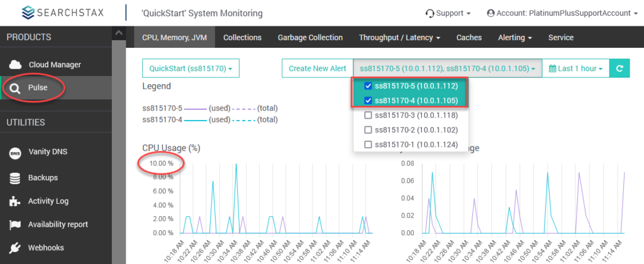
Task: Click the sidebar vertical scrollbar
Action: [x=119, y=152]
